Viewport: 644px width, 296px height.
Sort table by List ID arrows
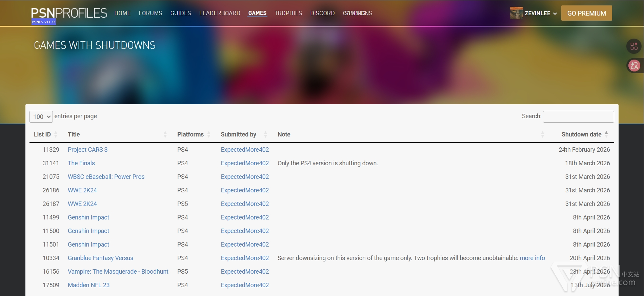tap(56, 134)
